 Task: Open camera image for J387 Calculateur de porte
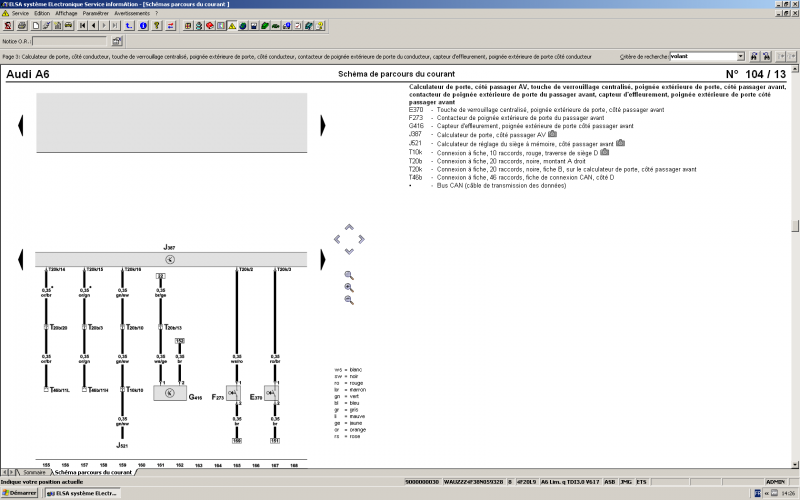click(552, 134)
